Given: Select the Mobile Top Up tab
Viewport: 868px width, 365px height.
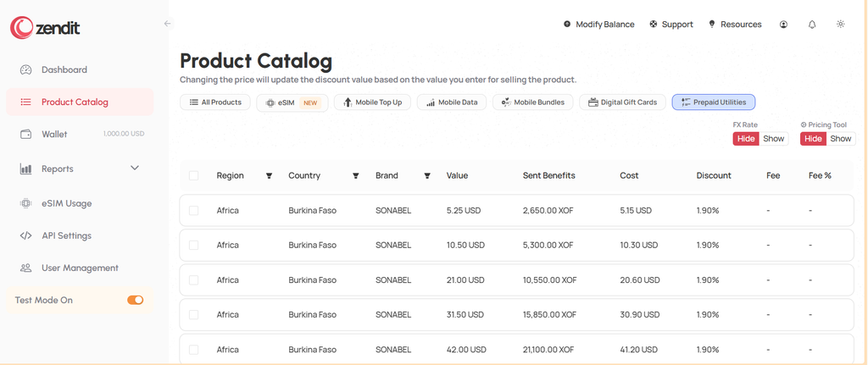Looking at the screenshot, I should point(373,102).
